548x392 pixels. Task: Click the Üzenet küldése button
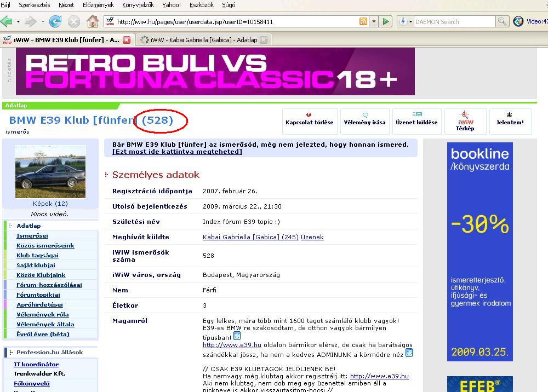coord(416,122)
